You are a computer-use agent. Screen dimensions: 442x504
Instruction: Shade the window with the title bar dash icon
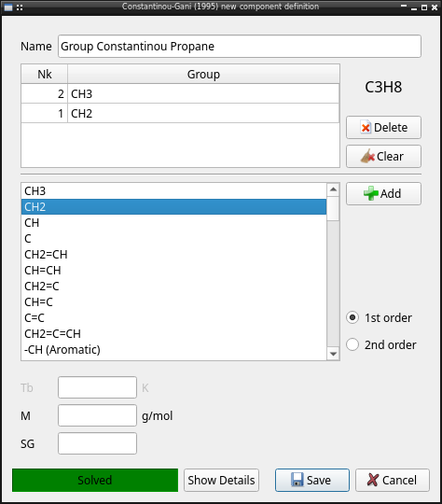[404, 7]
